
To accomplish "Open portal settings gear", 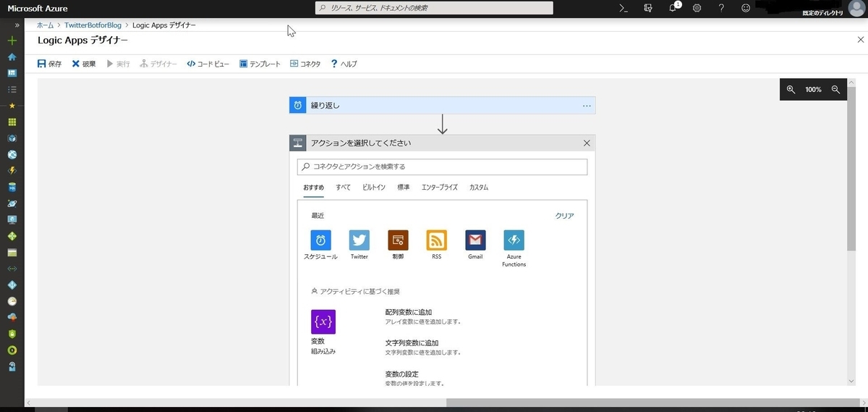I will (x=697, y=8).
